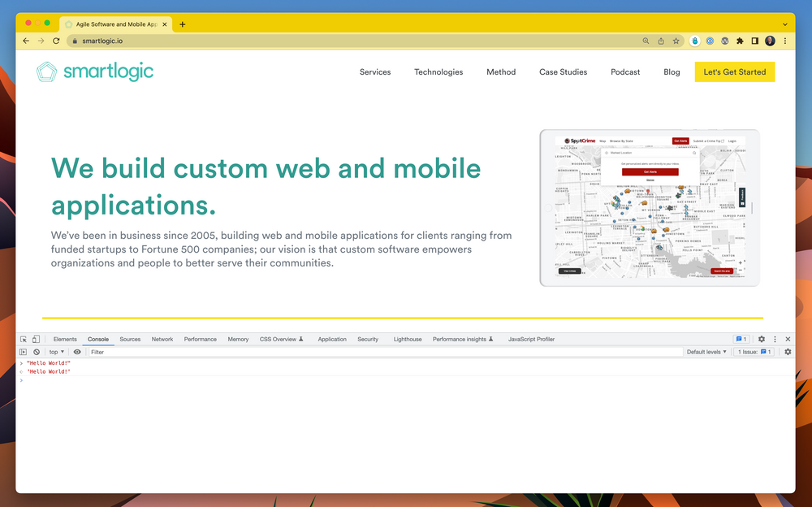Open the Default levels dropdown
This screenshot has width=812, height=507.
coord(706,352)
